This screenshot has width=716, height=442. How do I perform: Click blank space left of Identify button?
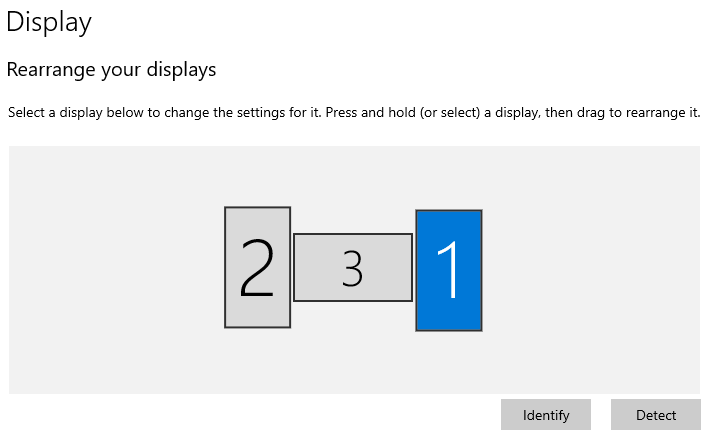[x=300, y=415]
